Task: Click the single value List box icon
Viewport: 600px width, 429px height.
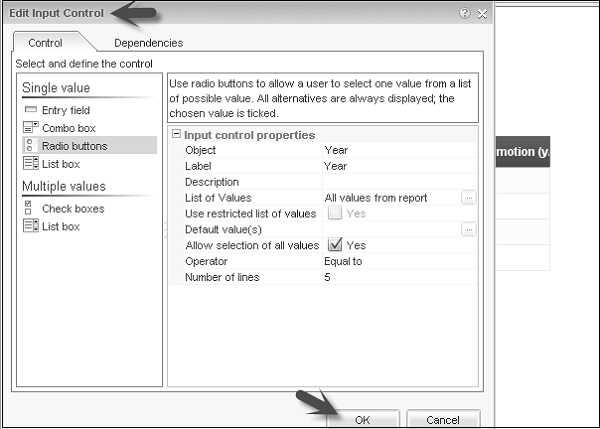Action: (31, 163)
